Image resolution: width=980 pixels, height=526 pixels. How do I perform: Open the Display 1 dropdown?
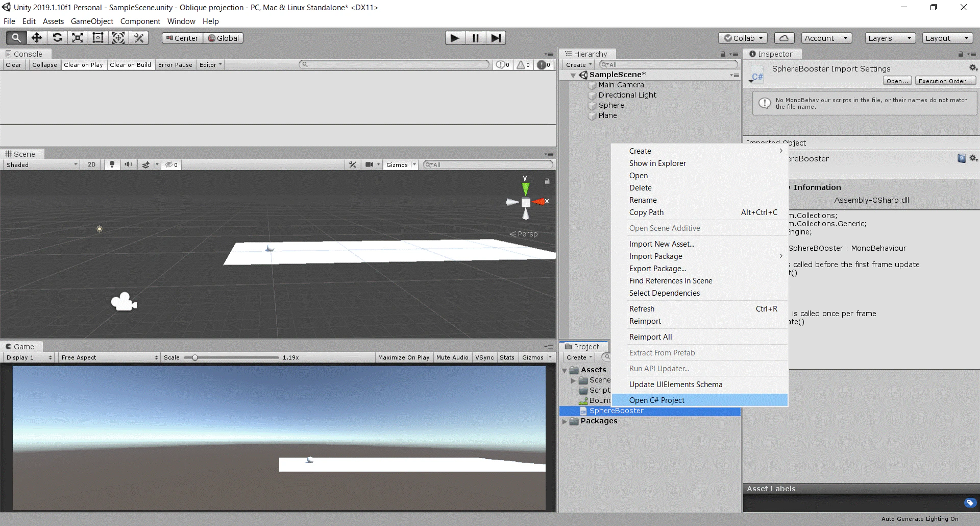click(29, 357)
